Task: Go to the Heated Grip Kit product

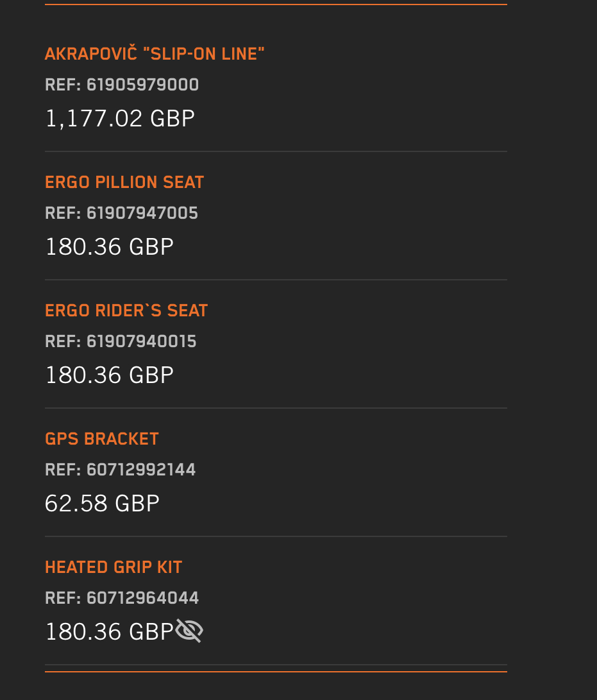Action: (114, 567)
